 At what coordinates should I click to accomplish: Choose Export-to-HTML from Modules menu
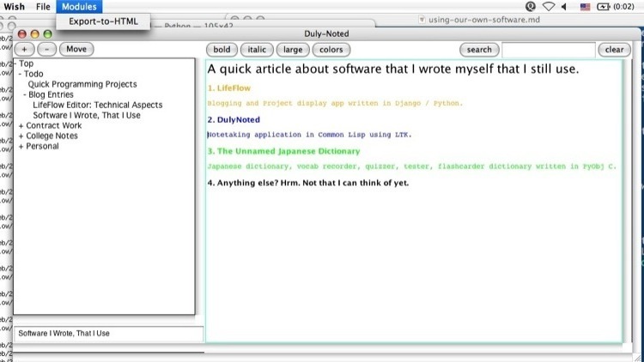pos(103,21)
